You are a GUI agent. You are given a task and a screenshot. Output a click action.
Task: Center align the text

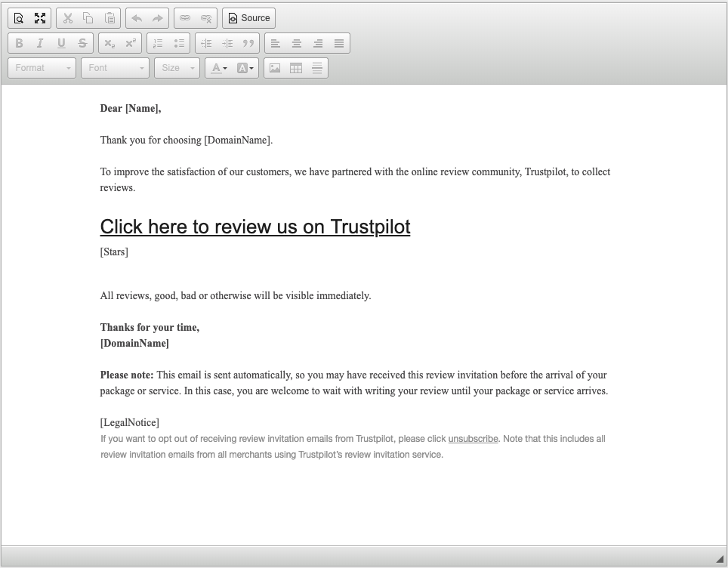(x=297, y=43)
